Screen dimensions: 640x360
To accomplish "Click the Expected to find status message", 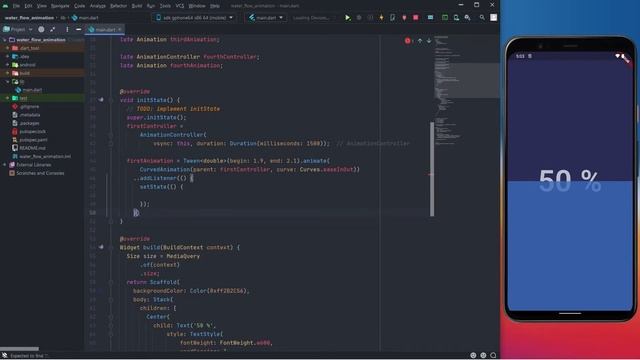I will tap(28, 356).
